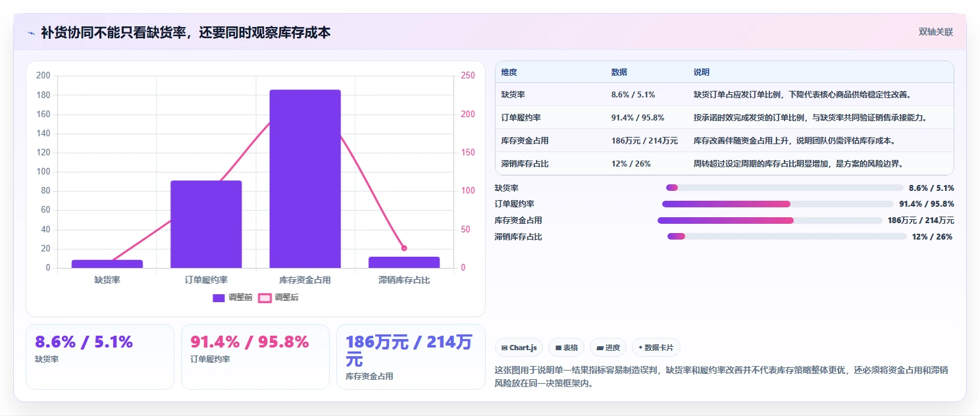
Task: Click the table cell 8.6% / 5.1%
Action: pos(633,95)
